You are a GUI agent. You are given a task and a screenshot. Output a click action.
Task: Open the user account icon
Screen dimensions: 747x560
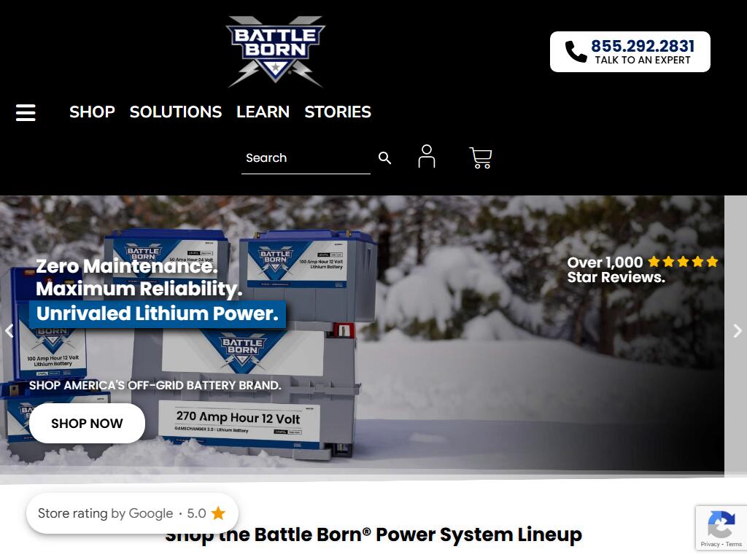point(426,157)
